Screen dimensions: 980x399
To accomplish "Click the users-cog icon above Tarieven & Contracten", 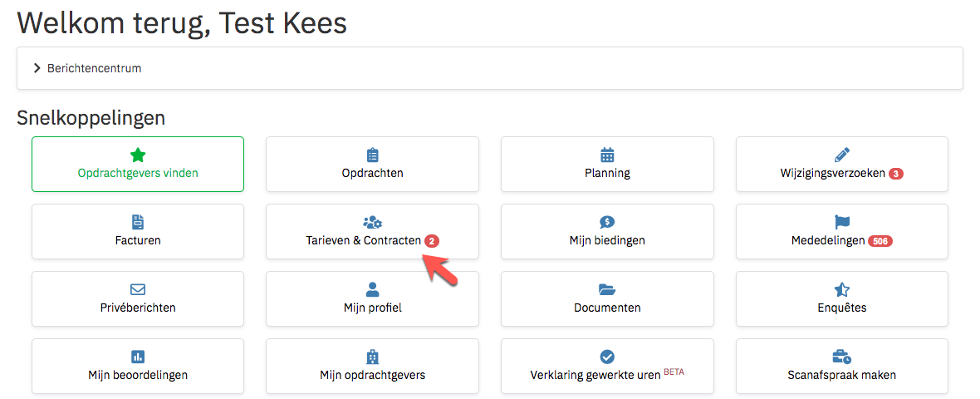I will point(373,222).
